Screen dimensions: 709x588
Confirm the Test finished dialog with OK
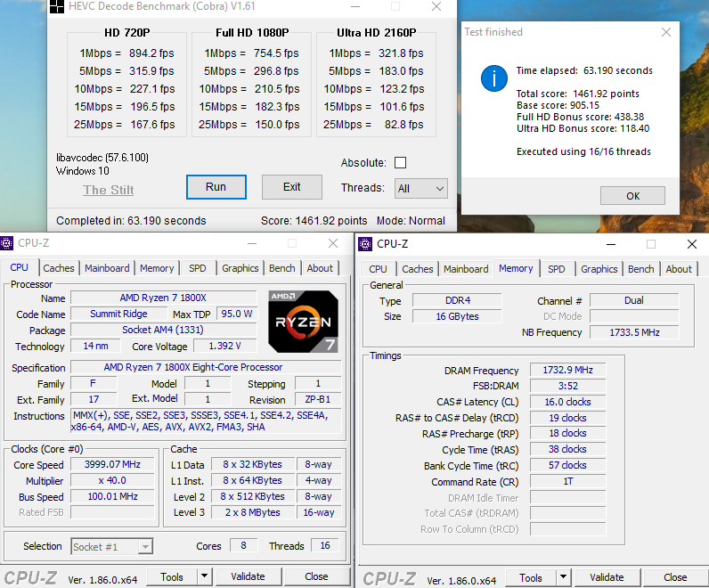point(632,196)
